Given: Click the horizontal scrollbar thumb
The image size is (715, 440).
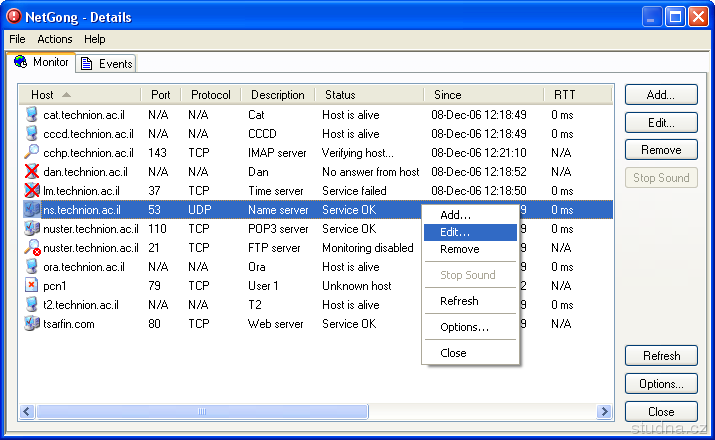Looking at the screenshot, I should (x=200, y=411).
